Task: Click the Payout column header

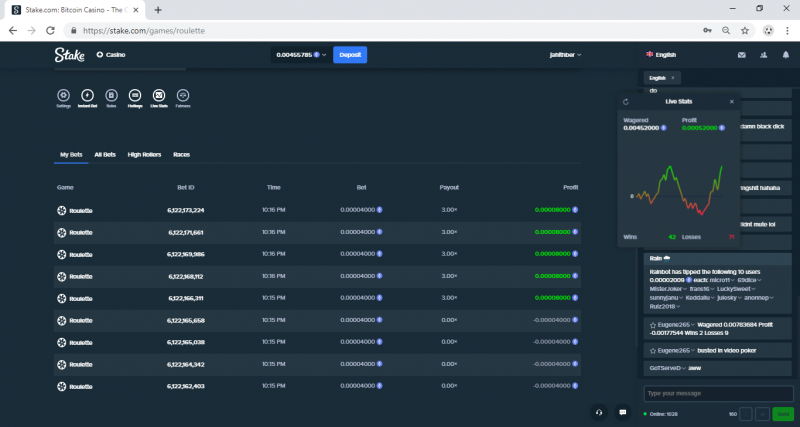Action: (449, 188)
